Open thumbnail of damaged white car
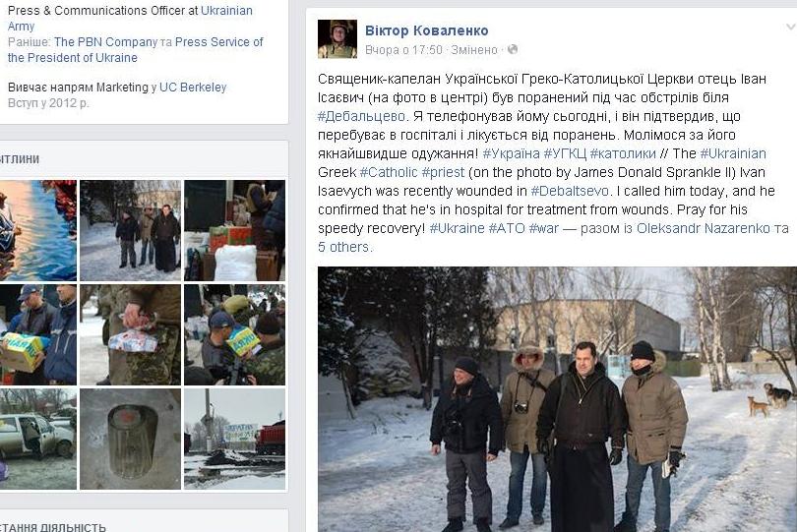 (38, 439)
